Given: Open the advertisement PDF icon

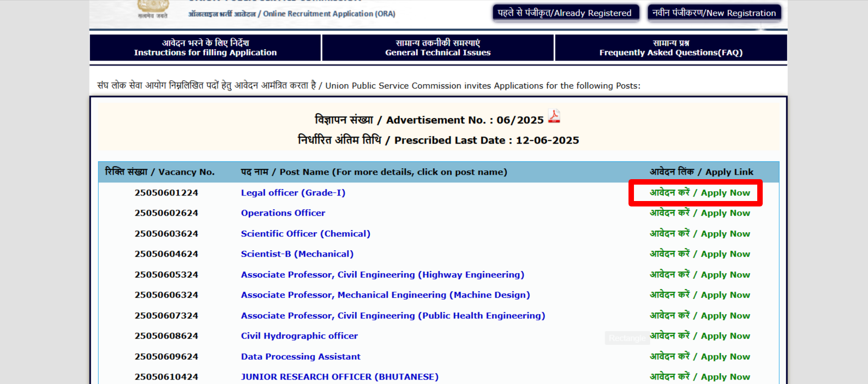Looking at the screenshot, I should pos(554,116).
